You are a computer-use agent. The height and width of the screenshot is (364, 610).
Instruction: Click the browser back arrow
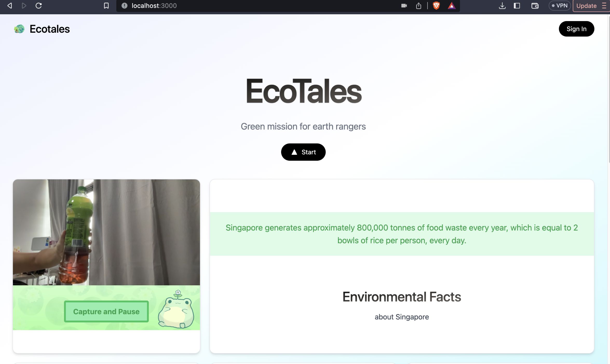click(10, 6)
